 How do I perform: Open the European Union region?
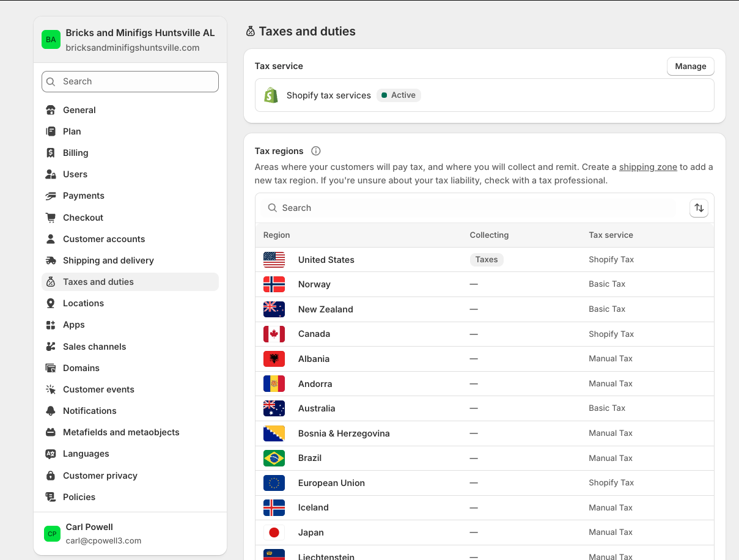point(484,483)
